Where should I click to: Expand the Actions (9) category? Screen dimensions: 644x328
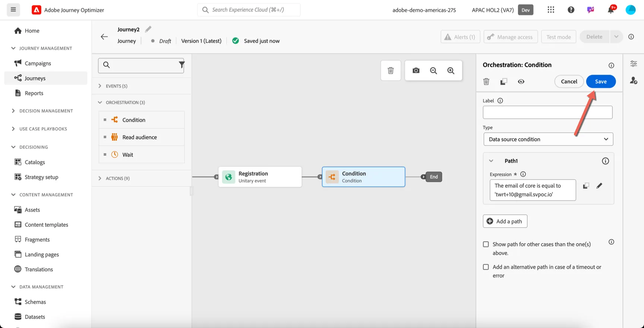tap(100, 178)
